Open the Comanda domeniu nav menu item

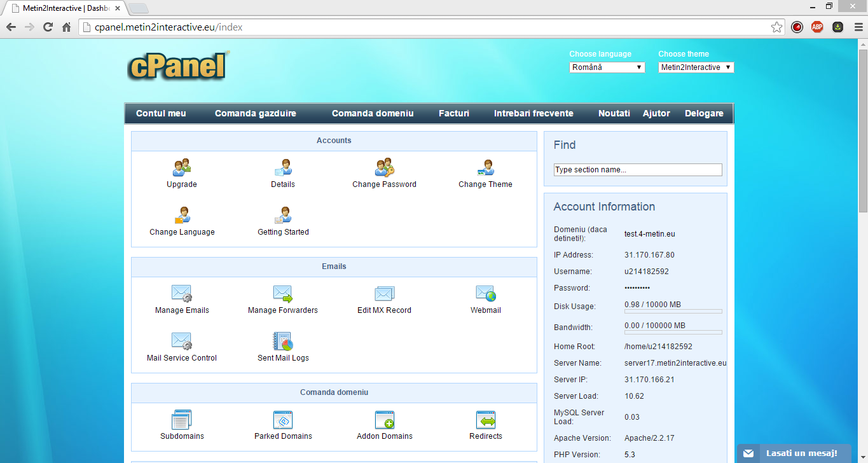[373, 113]
